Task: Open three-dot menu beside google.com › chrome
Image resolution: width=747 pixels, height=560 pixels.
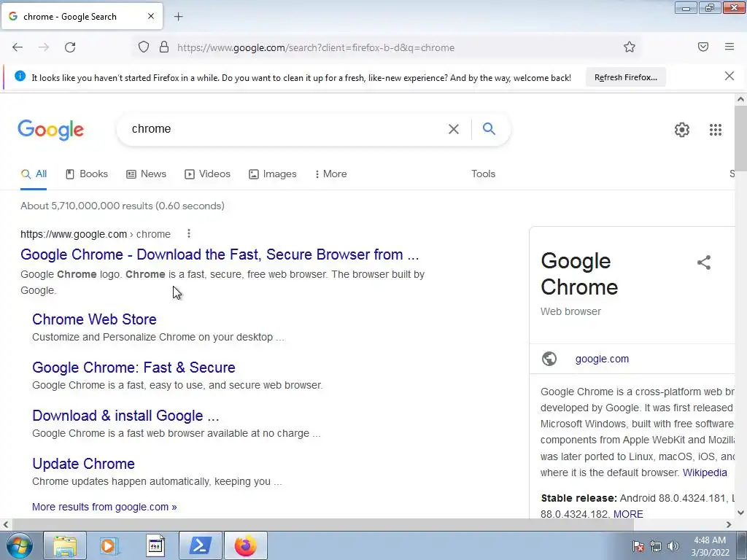Action: (x=189, y=233)
